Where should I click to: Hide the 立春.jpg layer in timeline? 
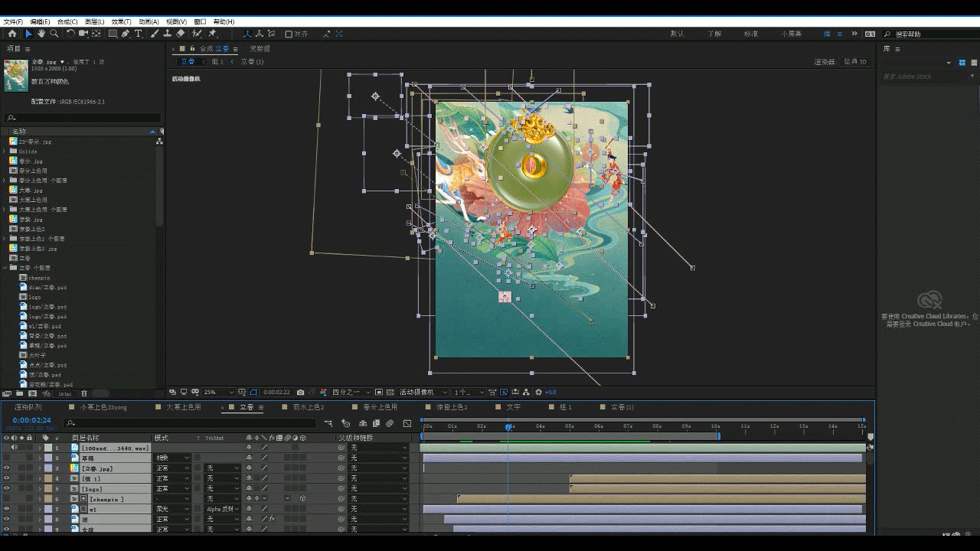[x=6, y=468]
